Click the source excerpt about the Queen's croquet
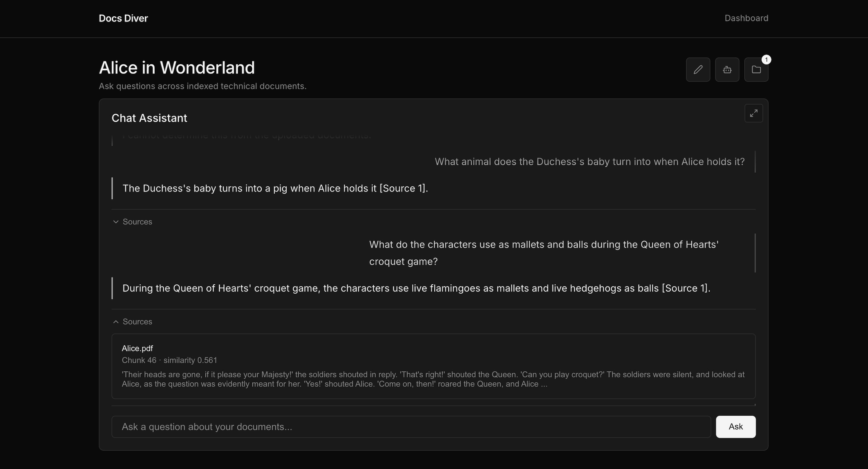868x469 pixels. 433,379
